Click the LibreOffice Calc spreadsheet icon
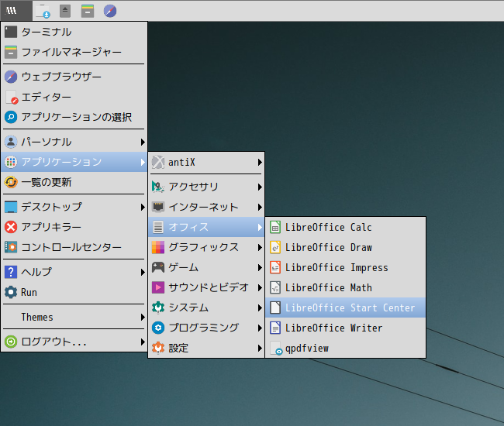Viewport: 504px width, 426px height. tap(275, 227)
